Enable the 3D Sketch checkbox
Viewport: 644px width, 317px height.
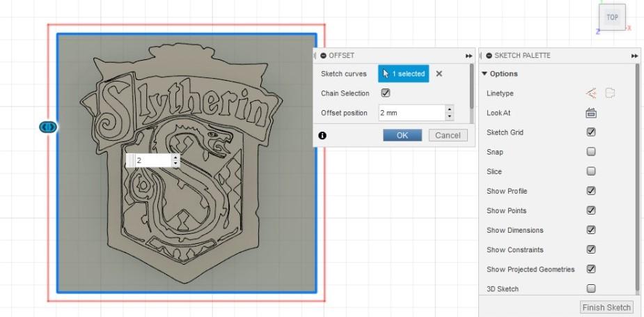[x=591, y=288]
